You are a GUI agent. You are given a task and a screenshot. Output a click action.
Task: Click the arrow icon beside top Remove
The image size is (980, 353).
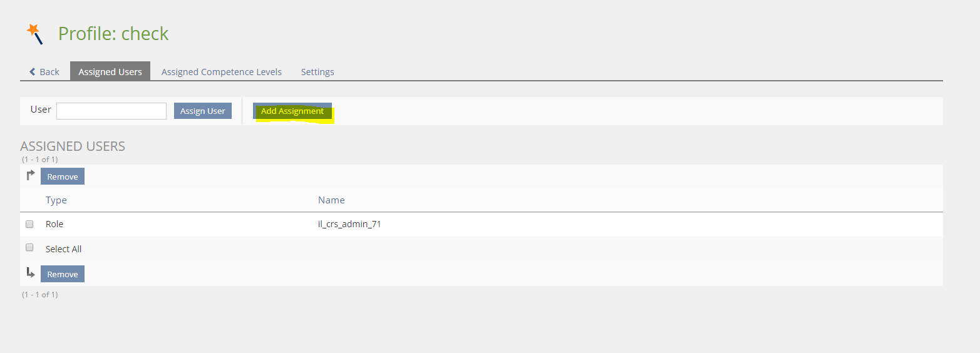click(x=31, y=176)
